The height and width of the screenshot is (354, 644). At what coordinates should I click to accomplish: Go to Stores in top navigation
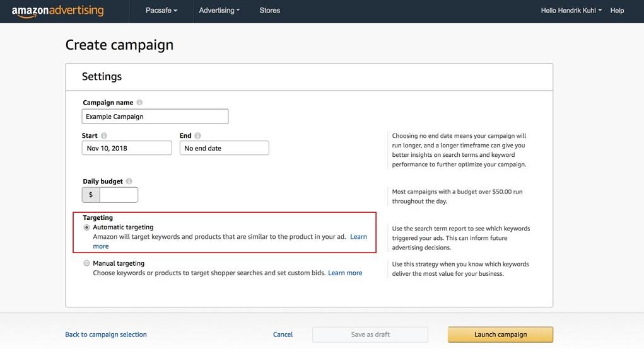coord(269,11)
